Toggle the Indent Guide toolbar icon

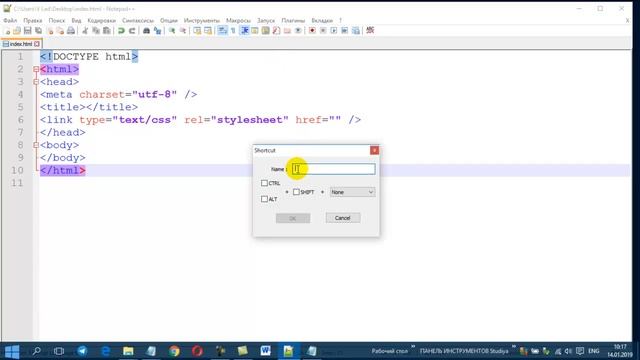tap(244, 31)
